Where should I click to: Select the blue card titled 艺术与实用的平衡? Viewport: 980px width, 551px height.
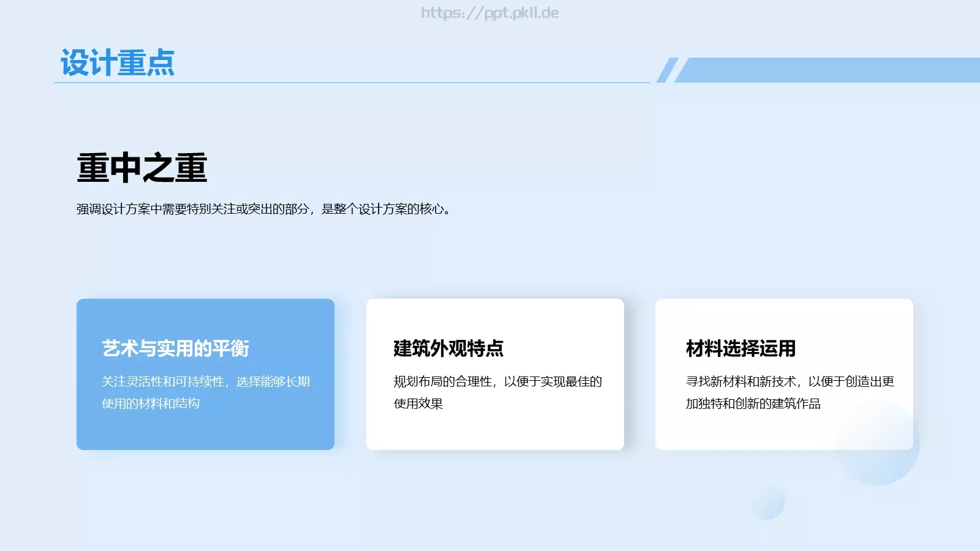pyautogui.click(x=205, y=374)
